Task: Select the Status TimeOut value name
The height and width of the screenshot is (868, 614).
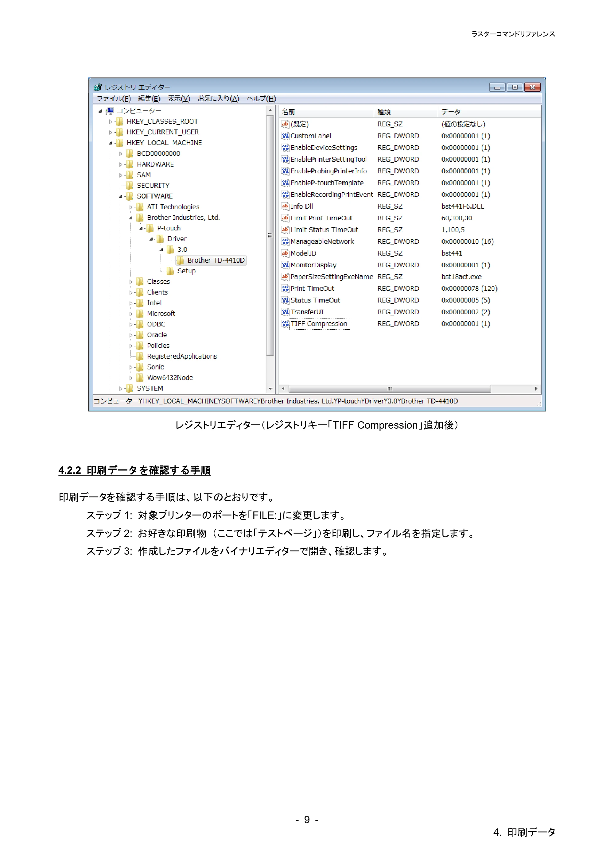Action: (315, 300)
